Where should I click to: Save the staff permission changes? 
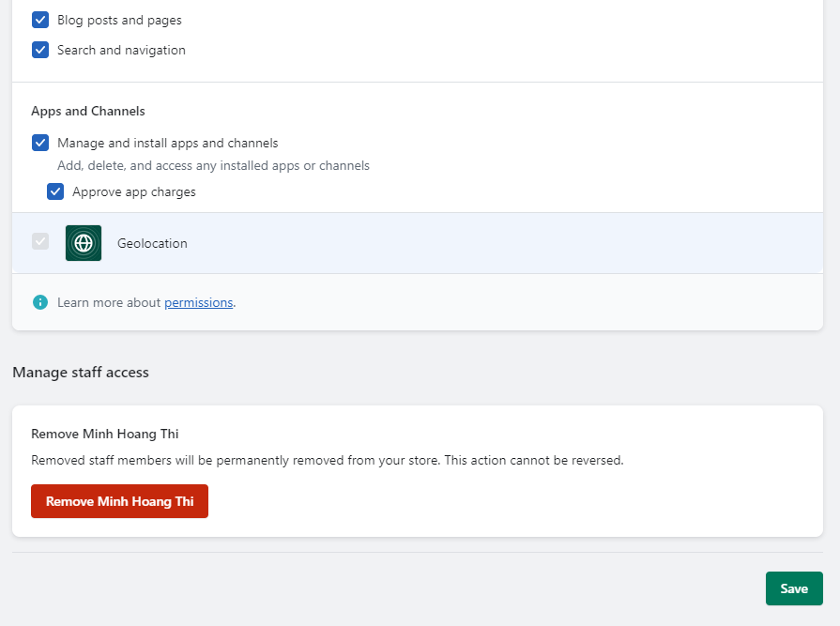(793, 588)
